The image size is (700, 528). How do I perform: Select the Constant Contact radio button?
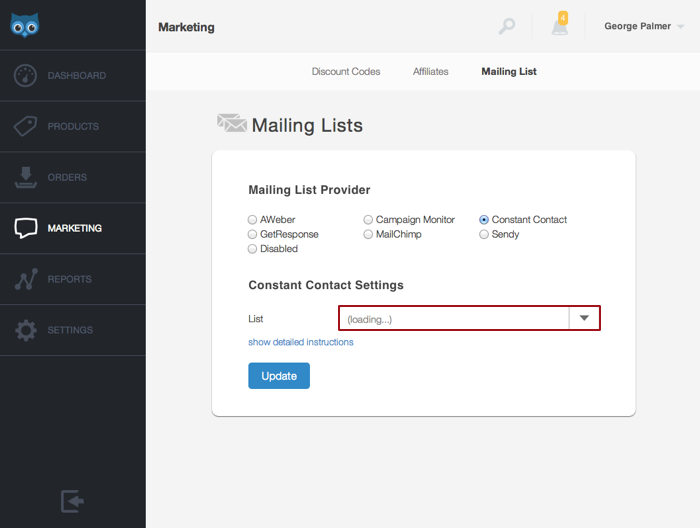pyautogui.click(x=483, y=220)
